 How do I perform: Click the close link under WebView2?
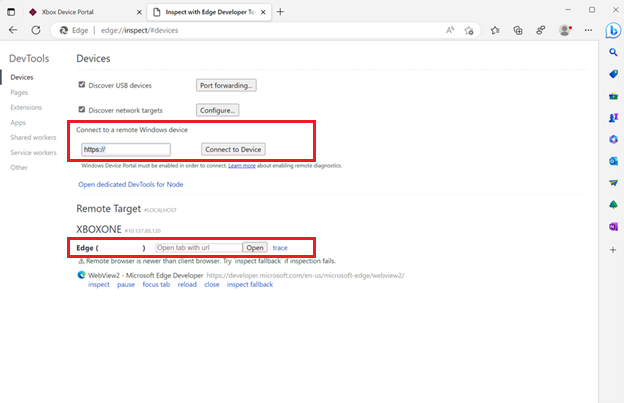(212, 284)
